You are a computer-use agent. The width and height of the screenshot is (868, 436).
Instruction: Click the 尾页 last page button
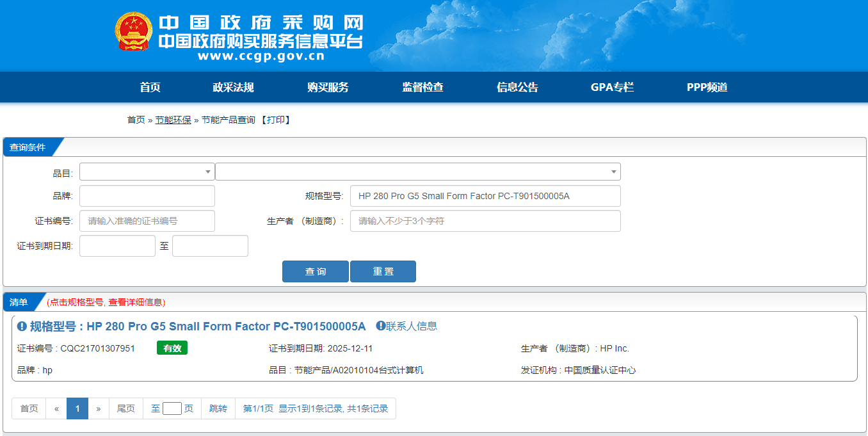(126, 408)
